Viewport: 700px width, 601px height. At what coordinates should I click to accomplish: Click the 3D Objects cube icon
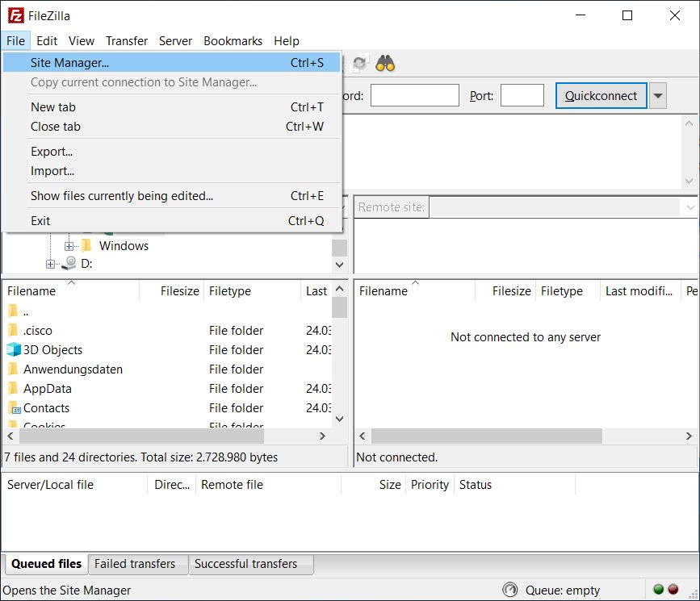point(14,349)
